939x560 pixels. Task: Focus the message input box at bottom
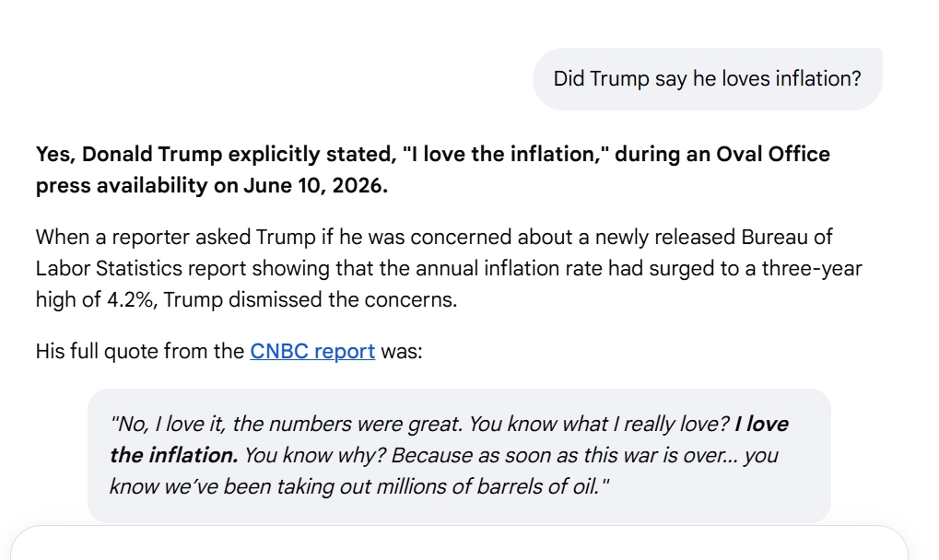[459, 543]
